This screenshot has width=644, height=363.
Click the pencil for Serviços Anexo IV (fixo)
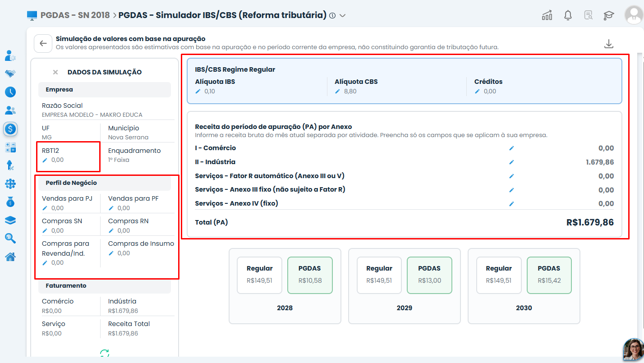tap(511, 204)
